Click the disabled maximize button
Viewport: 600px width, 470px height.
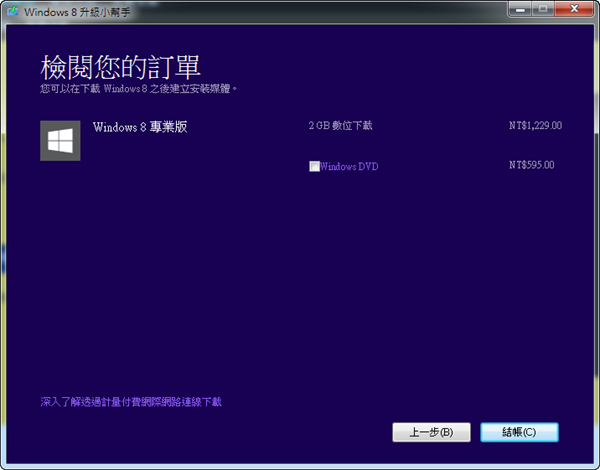point(543,8)
